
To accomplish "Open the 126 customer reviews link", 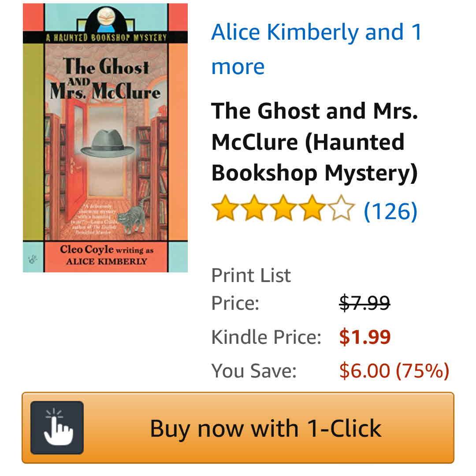I will pos(390,211).
